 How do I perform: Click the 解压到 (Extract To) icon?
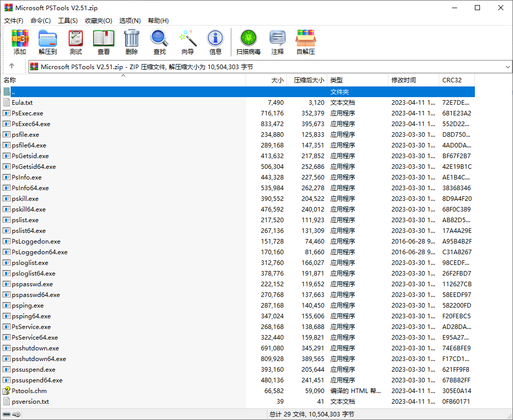click(x=48, y=42)
